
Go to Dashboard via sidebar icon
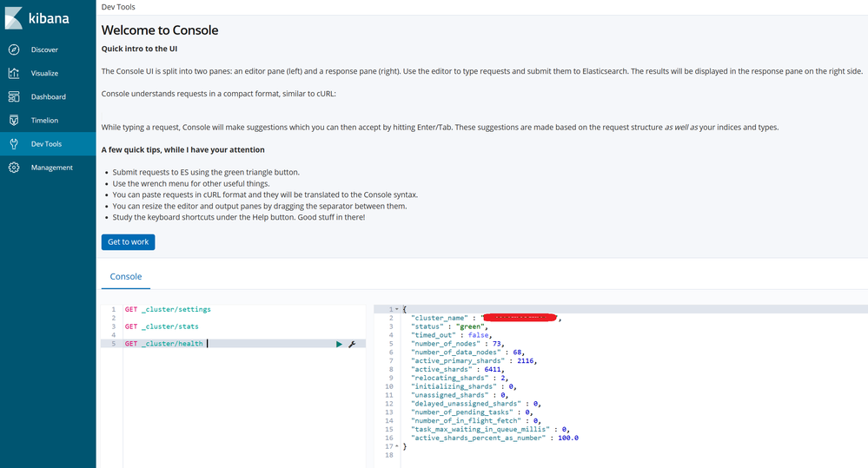point(14,96)
